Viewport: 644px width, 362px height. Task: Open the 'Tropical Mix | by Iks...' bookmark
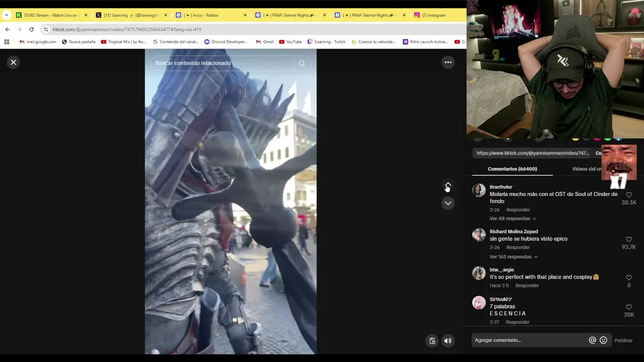pyautogui.click(x=123, y=42)
